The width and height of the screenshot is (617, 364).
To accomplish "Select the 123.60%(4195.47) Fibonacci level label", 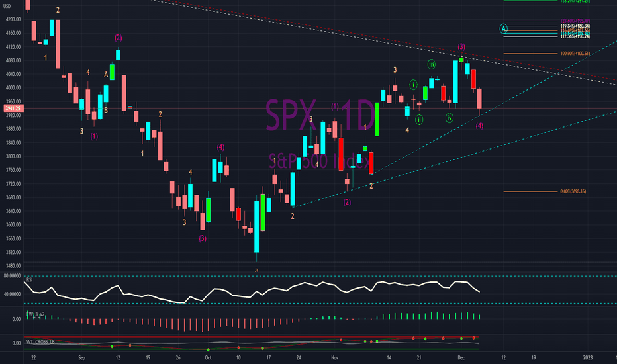I will pos(575,21).
